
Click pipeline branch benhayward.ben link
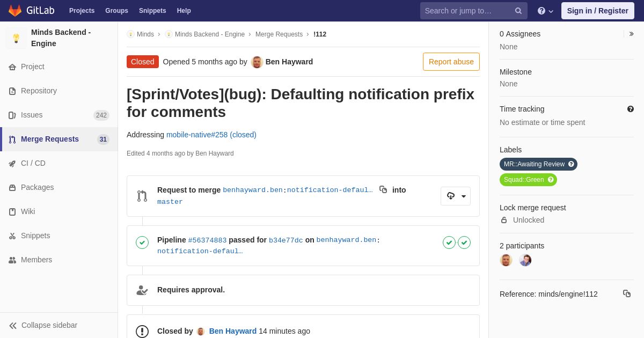tap(346, 240)
